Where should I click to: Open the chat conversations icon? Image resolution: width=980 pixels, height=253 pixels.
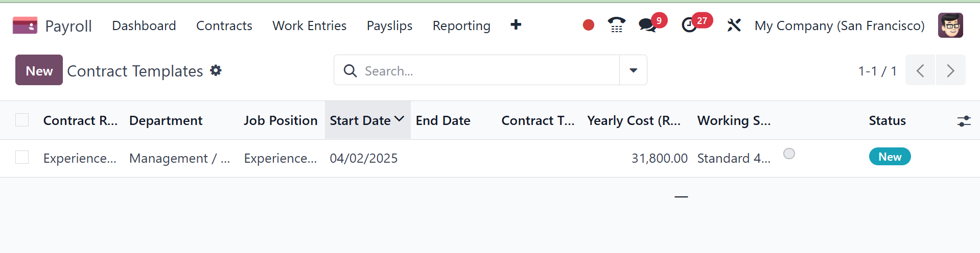point(647,25)
